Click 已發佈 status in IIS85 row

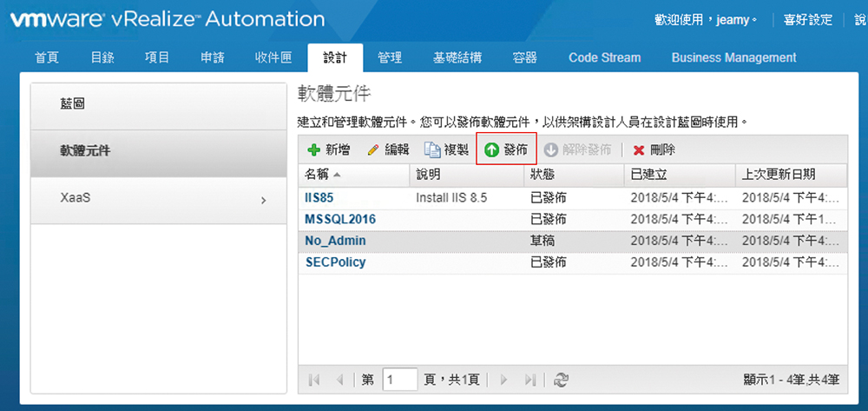point(548,198)
